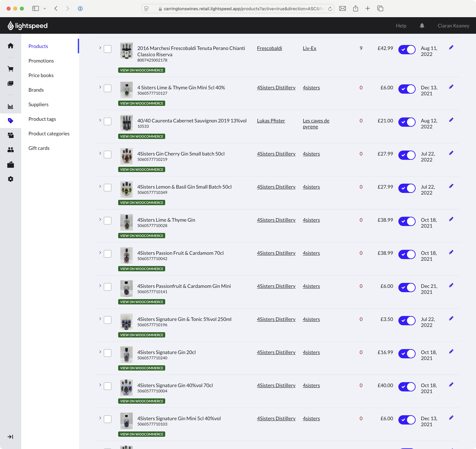Screen dimensions: 476x449
Task: Click Help in the top bar
Action: coord(401,26)
